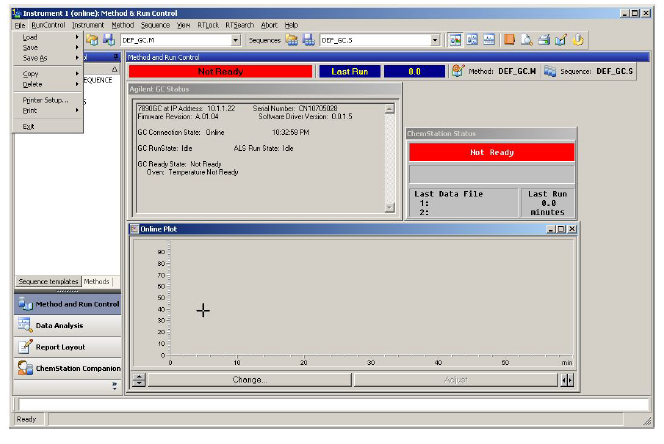The width and height of the screenshot is (664, 444).
Task: Click the Online Plot window icon
Action: 134,229
